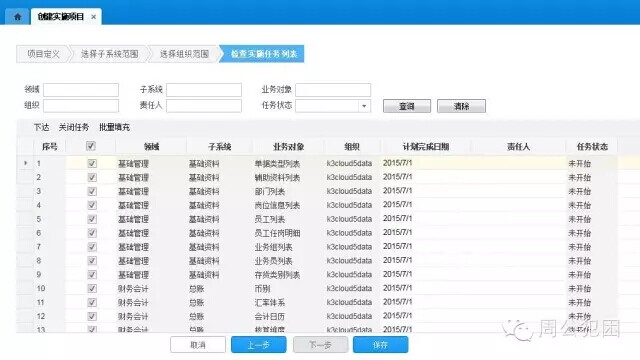Click the 子系统 column header

click(x=220, y=147)
